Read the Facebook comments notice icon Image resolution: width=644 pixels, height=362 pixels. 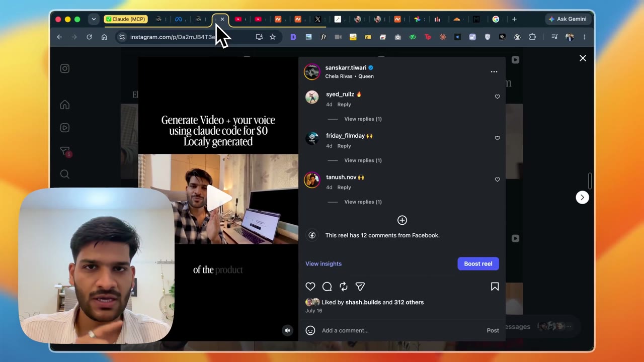[312, 235]
